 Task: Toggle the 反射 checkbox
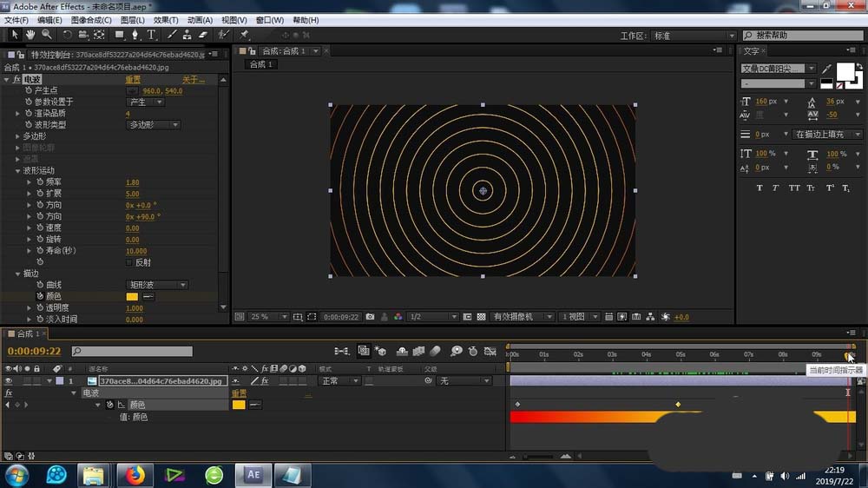(x=129, y=262)
